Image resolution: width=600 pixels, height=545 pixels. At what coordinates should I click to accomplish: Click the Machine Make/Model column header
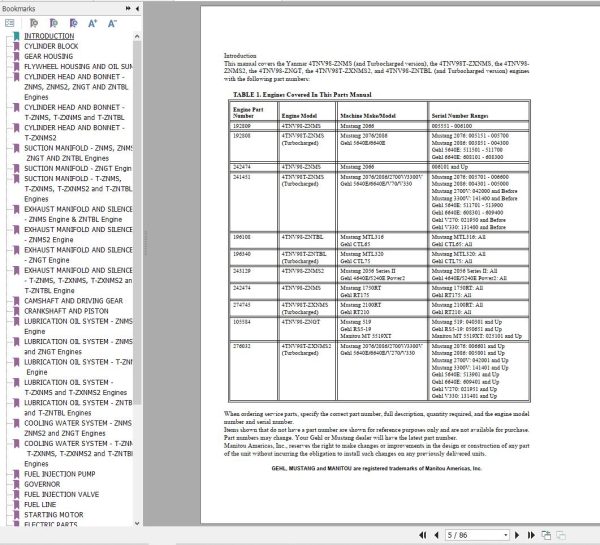click(x=368, y=116)
